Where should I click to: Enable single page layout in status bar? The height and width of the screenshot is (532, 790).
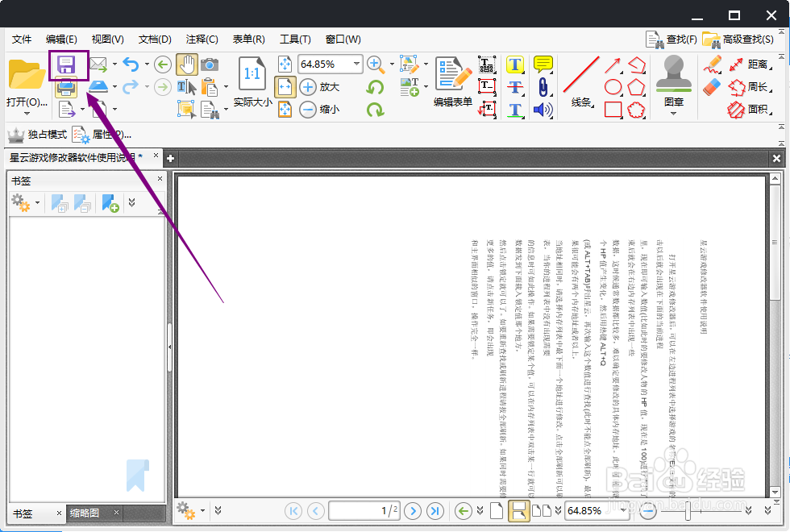pyautogui.click(x=495, y=511)
